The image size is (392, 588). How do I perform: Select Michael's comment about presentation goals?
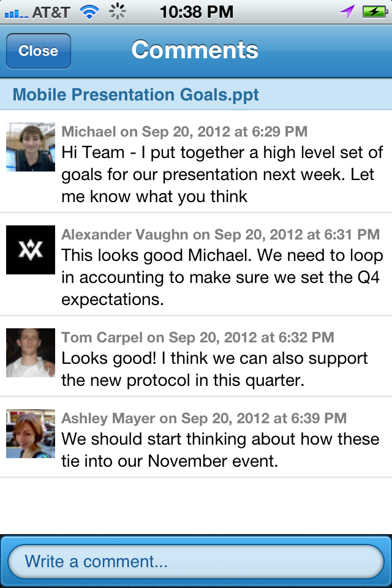pyautogui.click(x=222, y=175)
